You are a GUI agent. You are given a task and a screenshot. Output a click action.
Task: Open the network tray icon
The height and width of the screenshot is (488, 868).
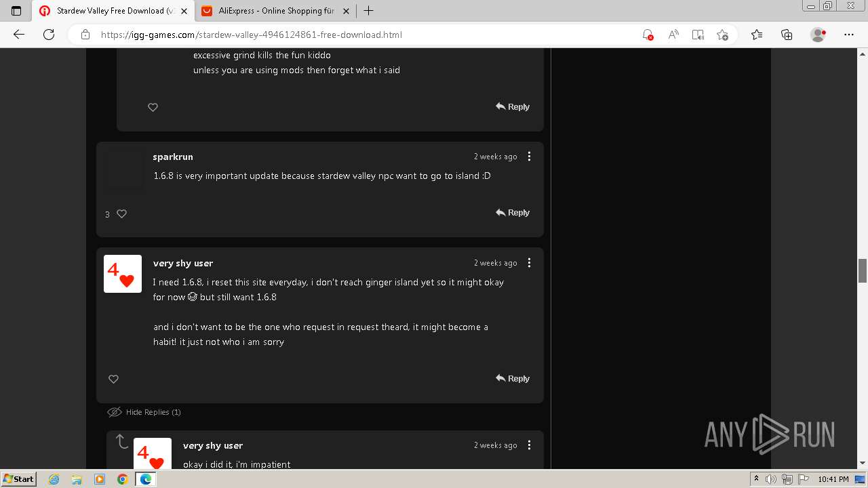787,479
